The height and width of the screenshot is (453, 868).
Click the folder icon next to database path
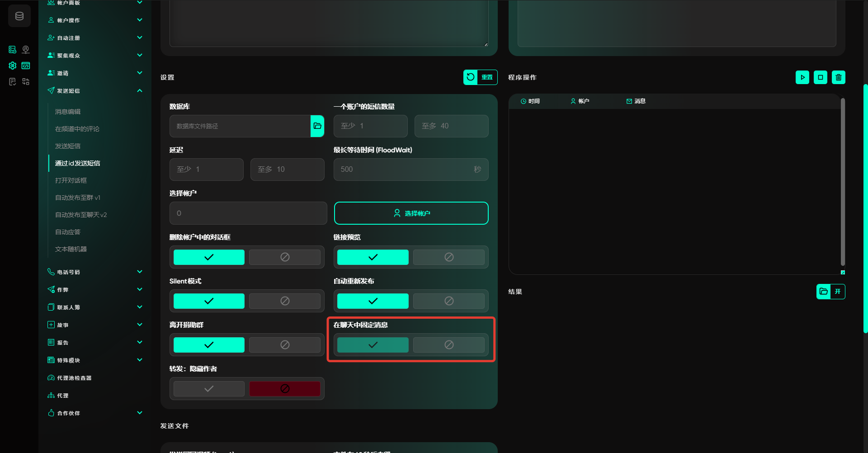pyautogui.click(x=317, y=126)
